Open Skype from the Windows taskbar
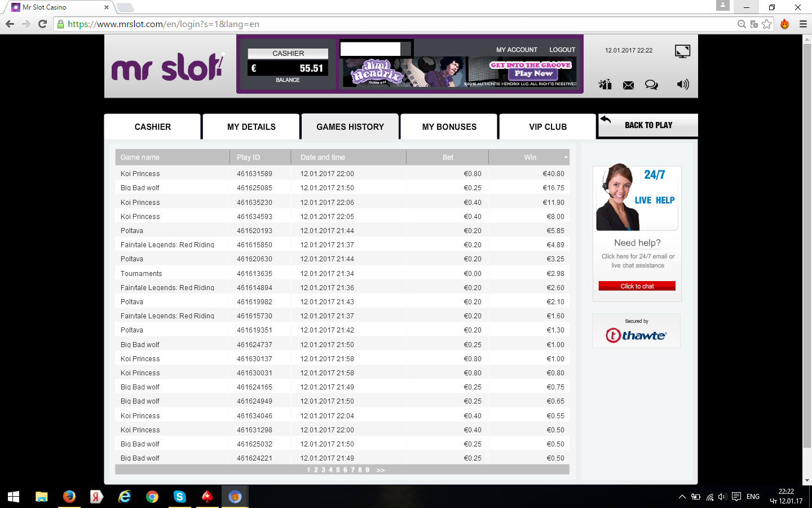This screenshot has width=812, height=508. (179, 497)
